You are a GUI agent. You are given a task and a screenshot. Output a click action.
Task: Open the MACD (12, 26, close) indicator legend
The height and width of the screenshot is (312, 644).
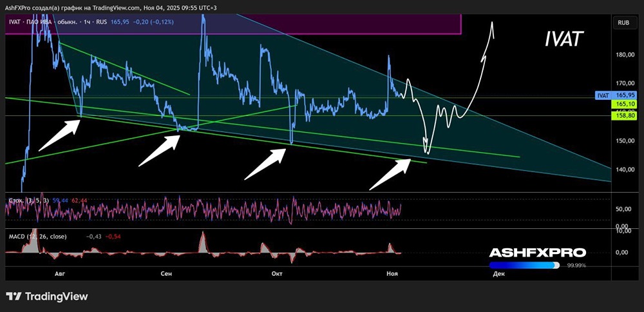[x=37, y=237]
